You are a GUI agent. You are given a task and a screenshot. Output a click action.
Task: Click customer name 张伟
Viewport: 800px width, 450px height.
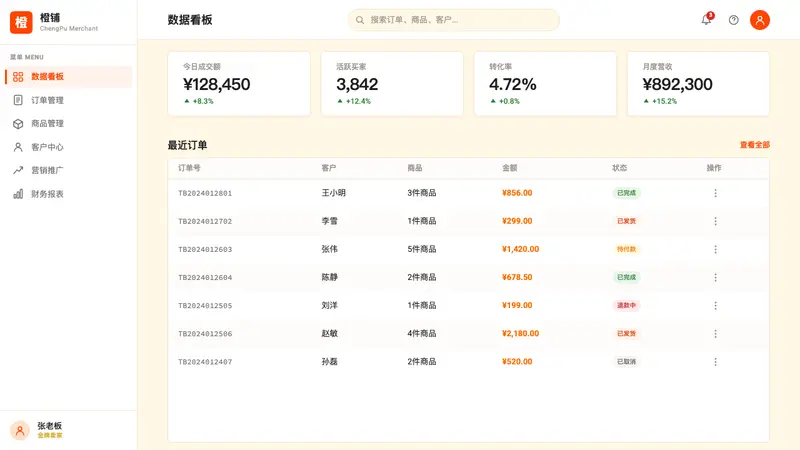coord(330,249)
